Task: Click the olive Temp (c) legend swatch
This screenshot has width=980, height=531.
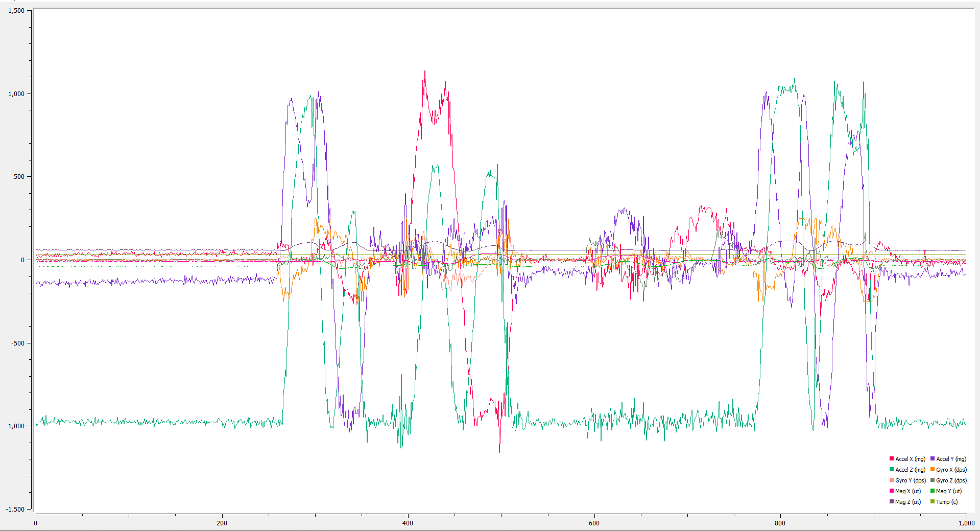Action: point(933,502)
